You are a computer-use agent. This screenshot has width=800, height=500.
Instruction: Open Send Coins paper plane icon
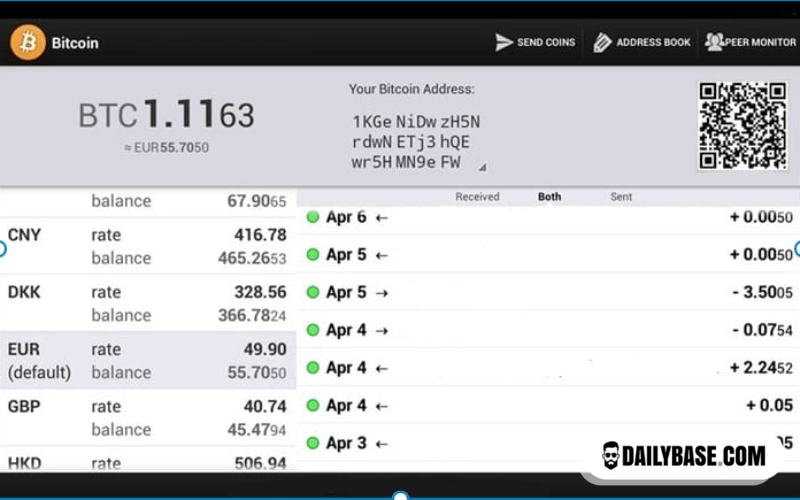tap(504, 42)
